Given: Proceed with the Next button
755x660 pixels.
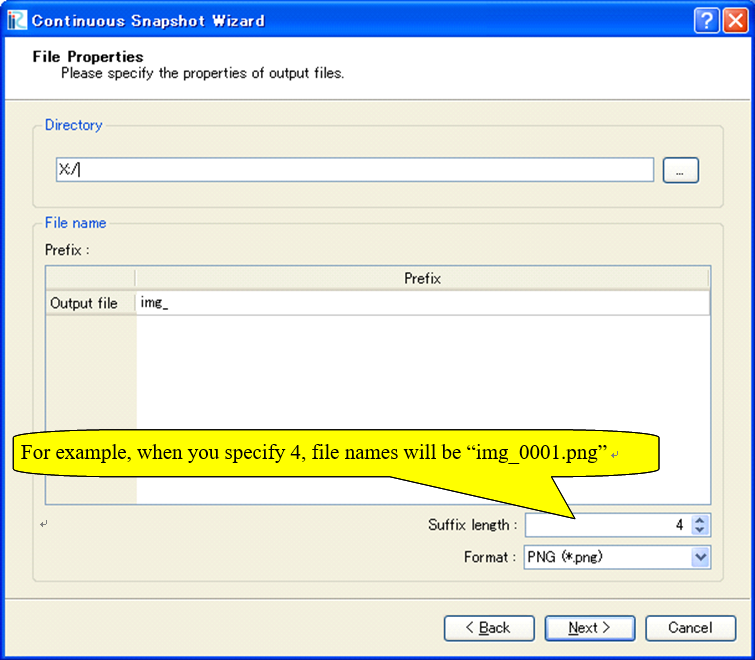Looking at the screenshot, I should [x=589, y=628].
